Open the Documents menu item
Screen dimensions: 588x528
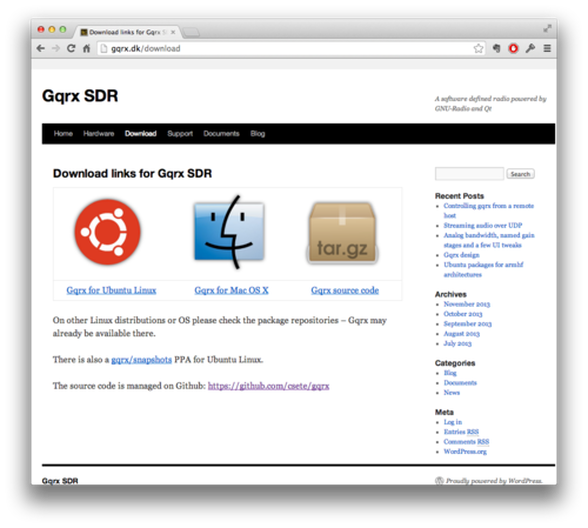pyautogui.click(x=221, y=134)
